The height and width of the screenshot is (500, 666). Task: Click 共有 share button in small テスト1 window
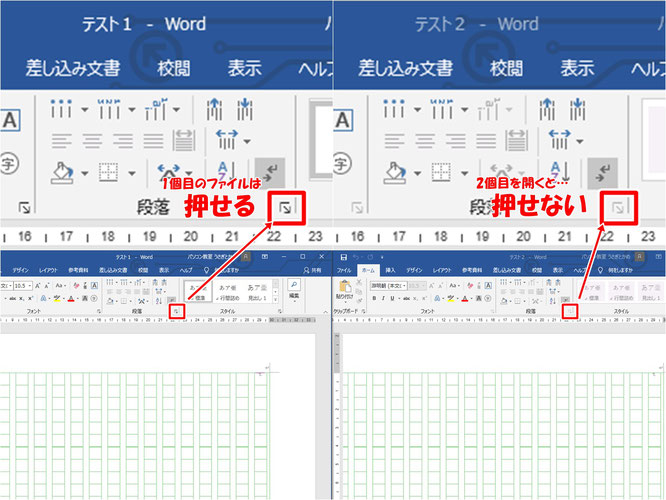[x=312, y=270]
